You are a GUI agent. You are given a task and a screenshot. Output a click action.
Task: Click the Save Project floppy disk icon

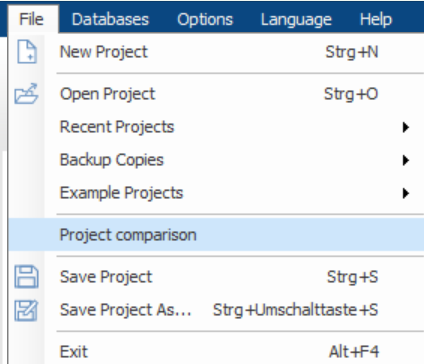coord(26,277)
